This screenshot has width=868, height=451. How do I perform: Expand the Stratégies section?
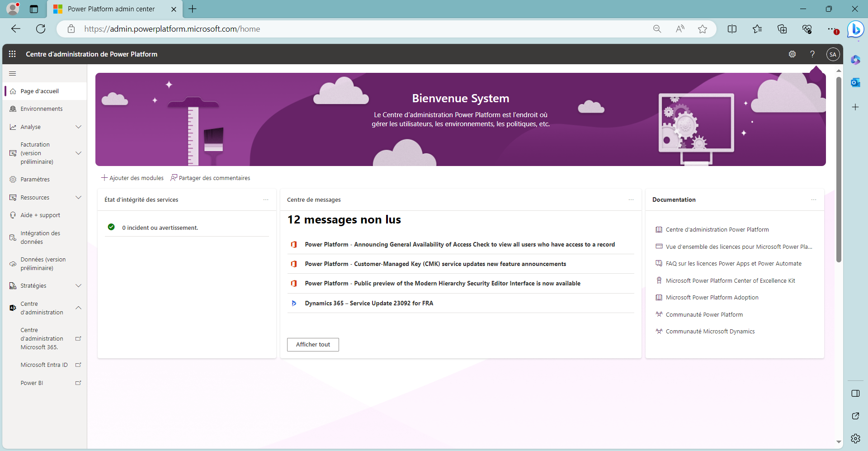click(45, 286)
